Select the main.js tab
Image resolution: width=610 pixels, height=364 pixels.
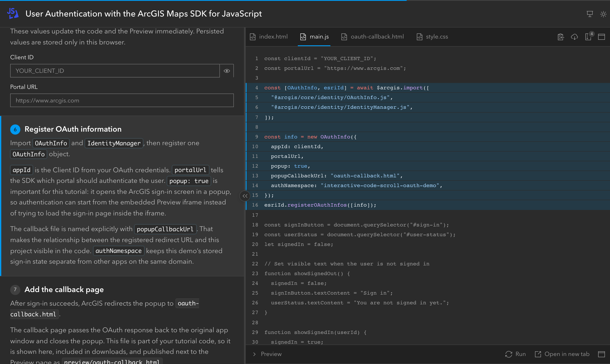pos(314,37)
